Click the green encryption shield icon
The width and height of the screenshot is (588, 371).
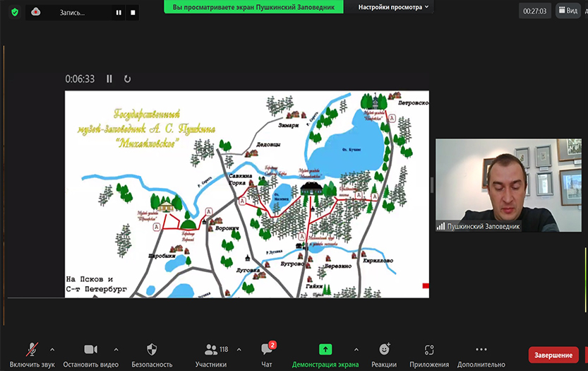click(x=15, y=12)
